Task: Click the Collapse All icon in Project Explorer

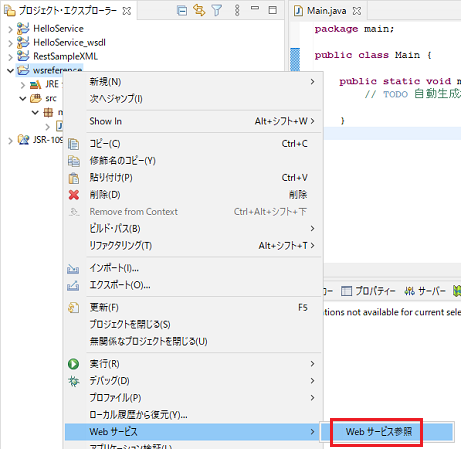Action: pos(182,11)
